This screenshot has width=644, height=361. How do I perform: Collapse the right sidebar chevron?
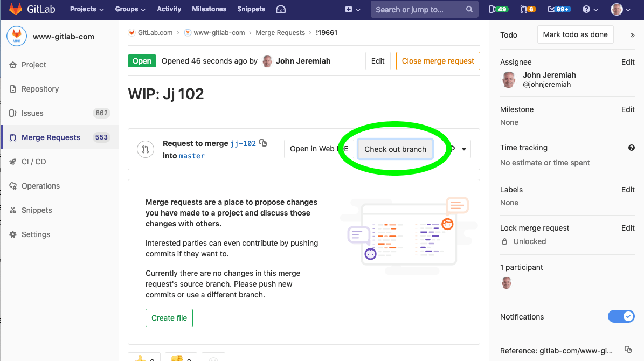[x=633, y=36]
